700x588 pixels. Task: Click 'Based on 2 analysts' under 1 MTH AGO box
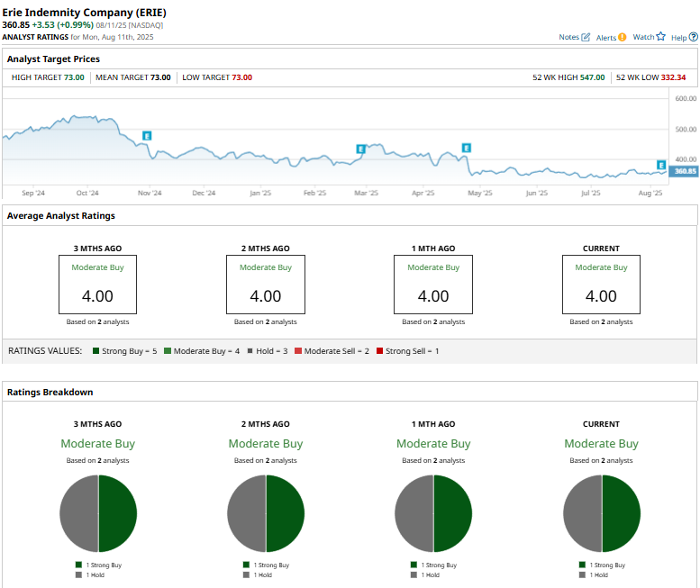(433, 321)
